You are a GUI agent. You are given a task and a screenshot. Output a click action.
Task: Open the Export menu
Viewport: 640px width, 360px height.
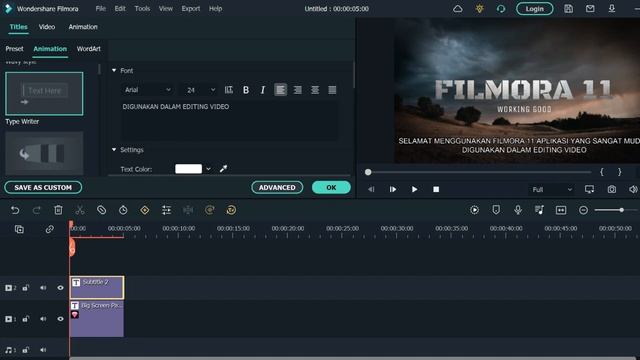point(191,9)
